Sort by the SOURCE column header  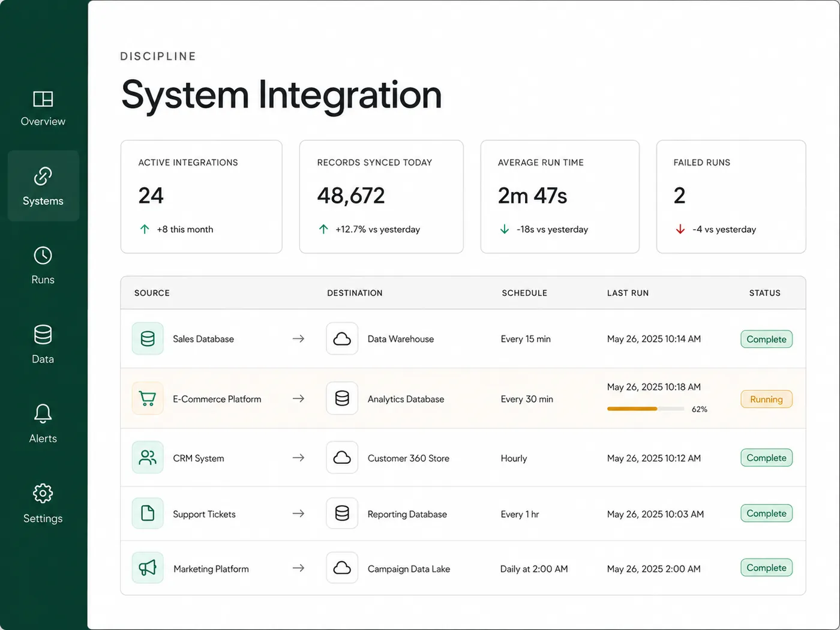[152, 293]
